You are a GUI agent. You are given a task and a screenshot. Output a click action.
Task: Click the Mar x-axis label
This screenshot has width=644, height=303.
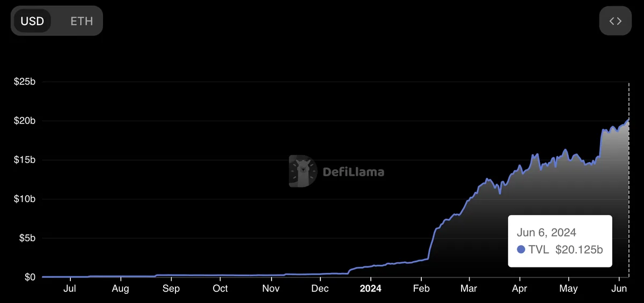pos(469,288)
